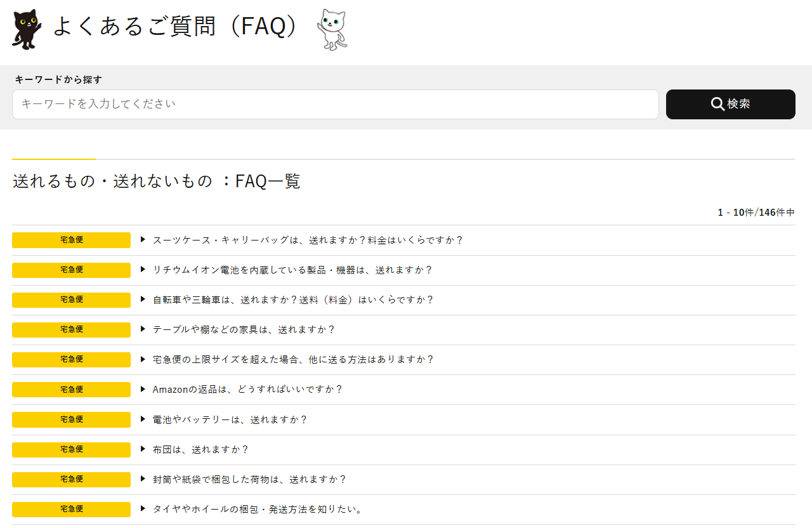Click the triangle arrow before タイヤやホイール question
The image size is (812, 528).
point(143,509)
